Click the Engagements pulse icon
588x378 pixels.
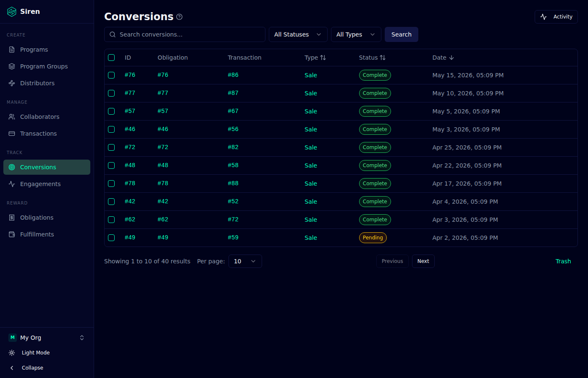coord(12,184)
